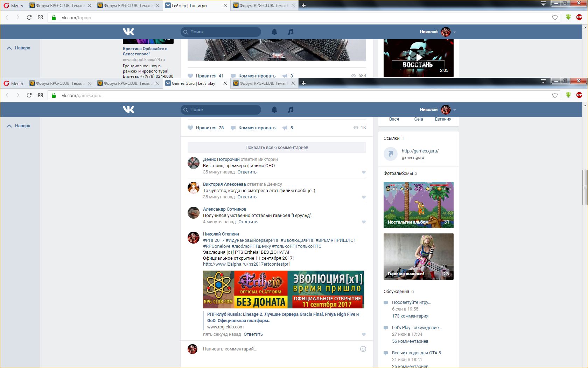Click games.guru link arrow icon in Ссылки
Screen dimensions: 588x368
click(391, 154)
